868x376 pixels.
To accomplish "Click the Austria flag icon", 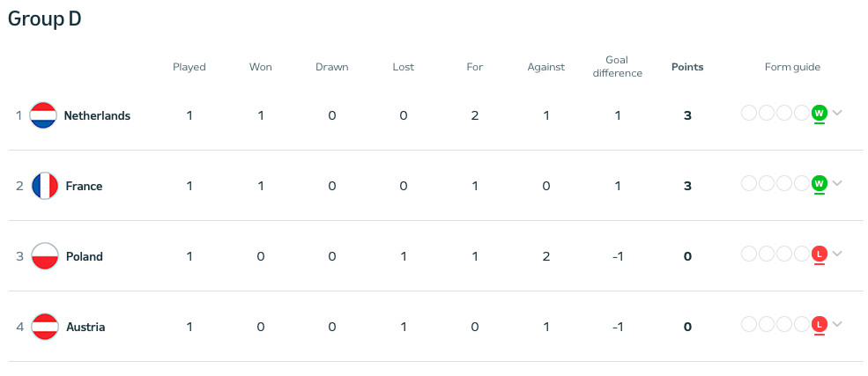I will pyautogui.click(x=44, y=327).
